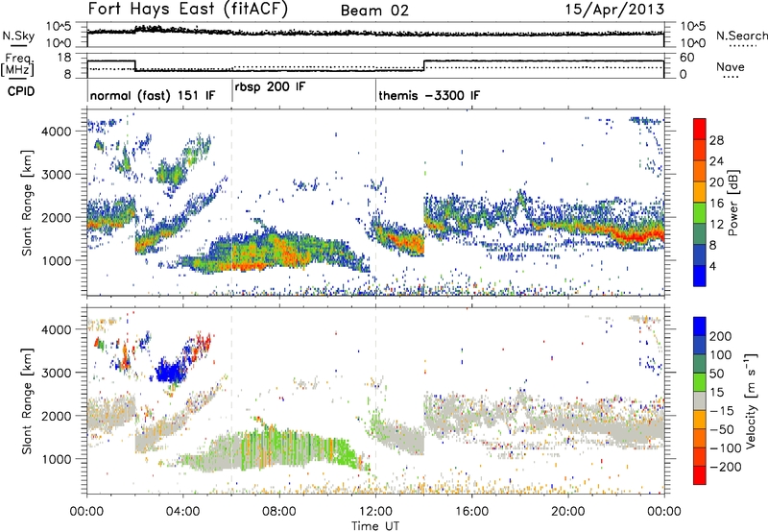Click the '200' tick on the Velocity scale
Image resolution: width=768 pixels, height=532 pixels.
(x=721, y=336)
